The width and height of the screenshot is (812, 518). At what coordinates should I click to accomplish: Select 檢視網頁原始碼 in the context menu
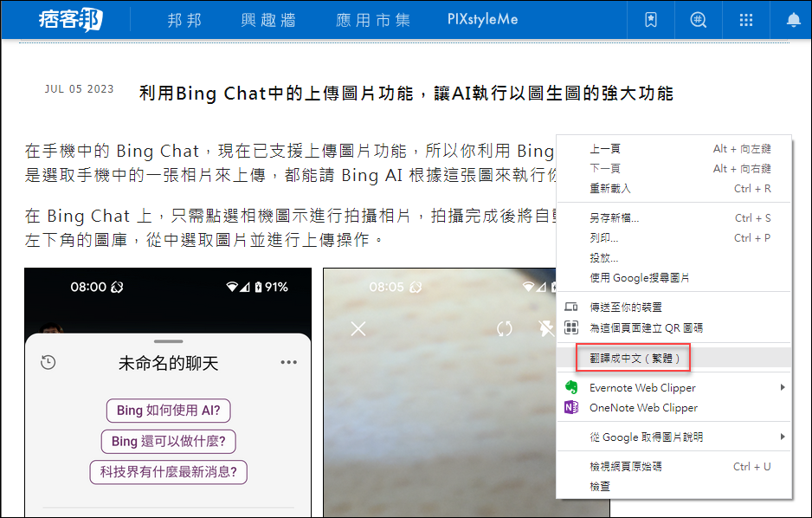674,466
